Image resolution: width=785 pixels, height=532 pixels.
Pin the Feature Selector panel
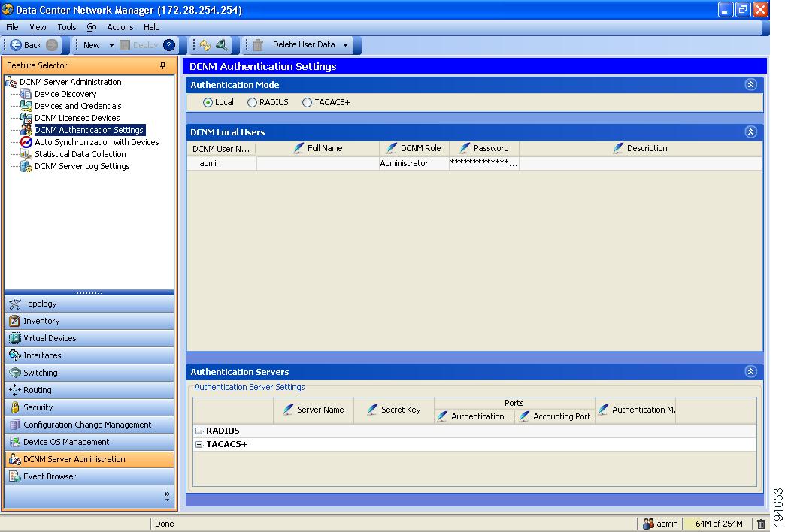tap(162, 65)
